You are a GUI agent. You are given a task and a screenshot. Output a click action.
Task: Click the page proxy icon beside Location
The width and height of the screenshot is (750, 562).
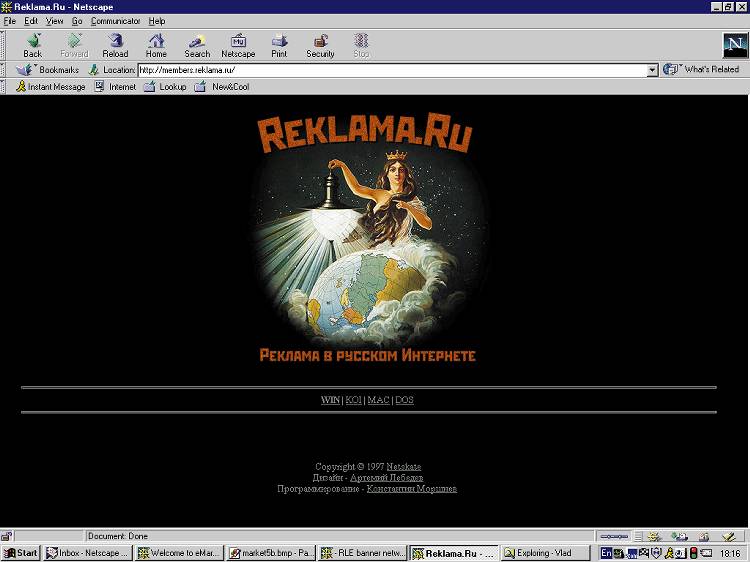[x=94, y=70]
